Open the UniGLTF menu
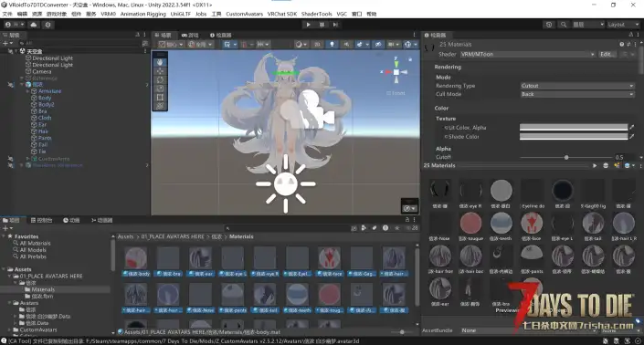The height and width of the screenshot is (345, 644). pyautogui.click(x=180, y=14)
